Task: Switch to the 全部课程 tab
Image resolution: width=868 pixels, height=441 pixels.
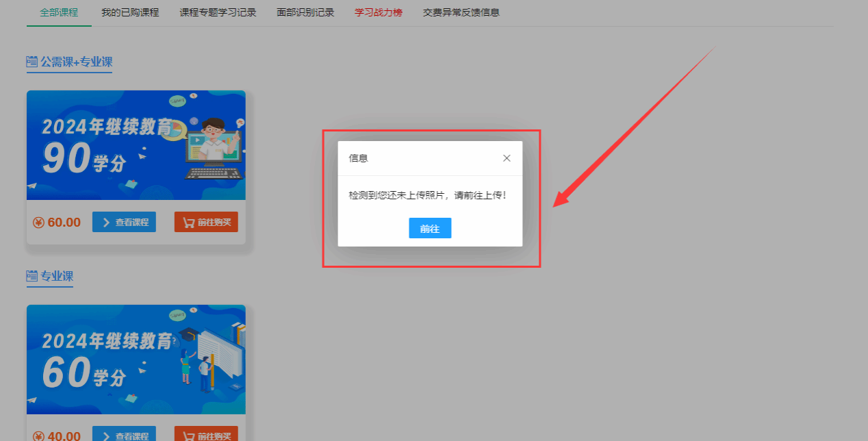Action: pos(59,12)
